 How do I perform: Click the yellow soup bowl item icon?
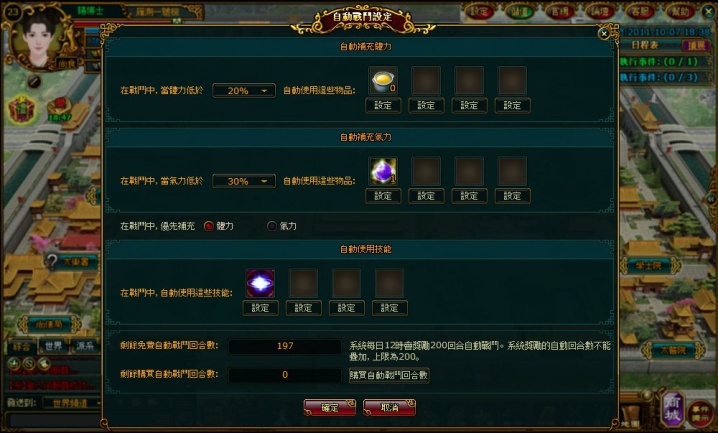click(x=383, y=81)
